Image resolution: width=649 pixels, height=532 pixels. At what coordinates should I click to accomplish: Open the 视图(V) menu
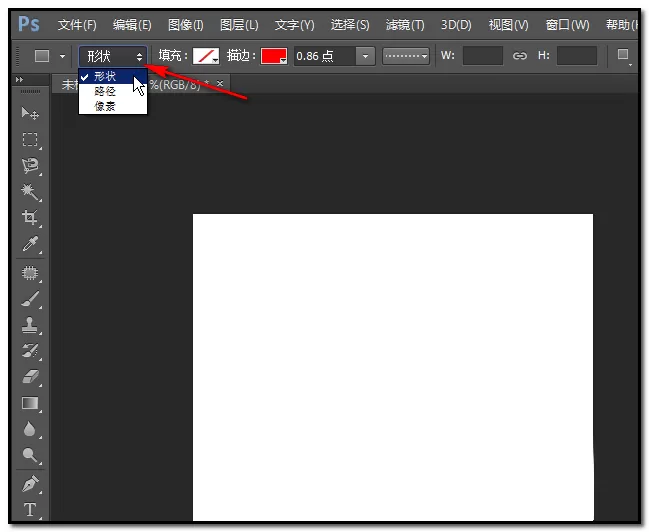(508, 25)
